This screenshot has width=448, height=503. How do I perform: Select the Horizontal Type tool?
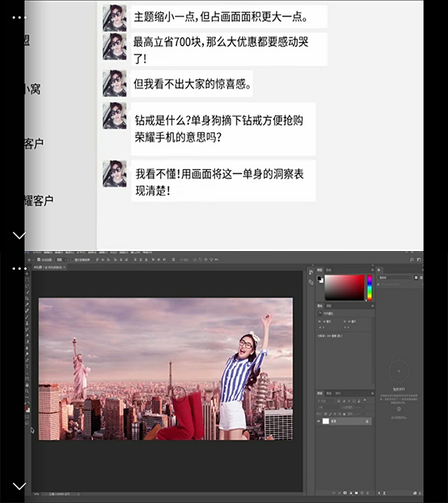click(27, 366)
